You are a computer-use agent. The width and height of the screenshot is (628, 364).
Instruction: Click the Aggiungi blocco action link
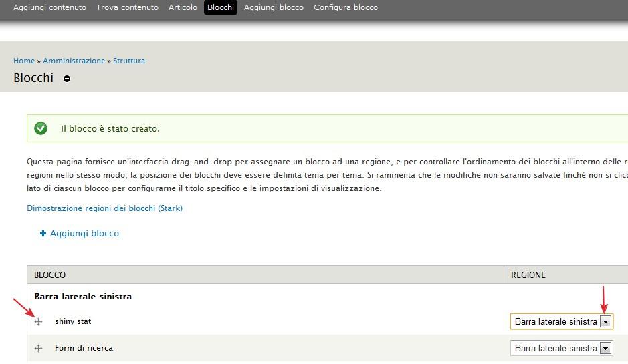coord(84,234)
